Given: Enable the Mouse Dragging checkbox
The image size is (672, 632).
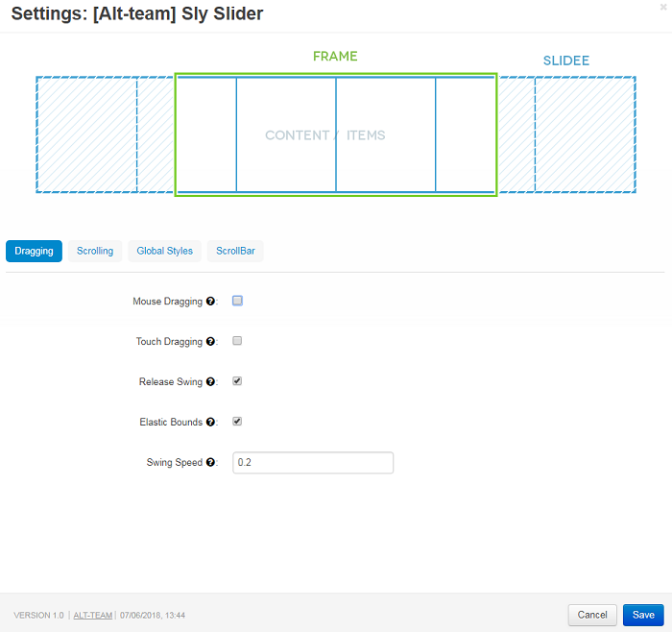Looking at the screenshot, I should click(x=237, y=301).
